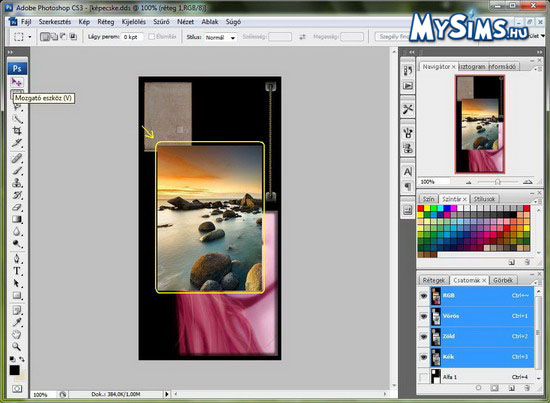The width and height of the screenshot is (550, 403).
Task: Click the Save selection as channel icon
Action: [x=495, y=388]
